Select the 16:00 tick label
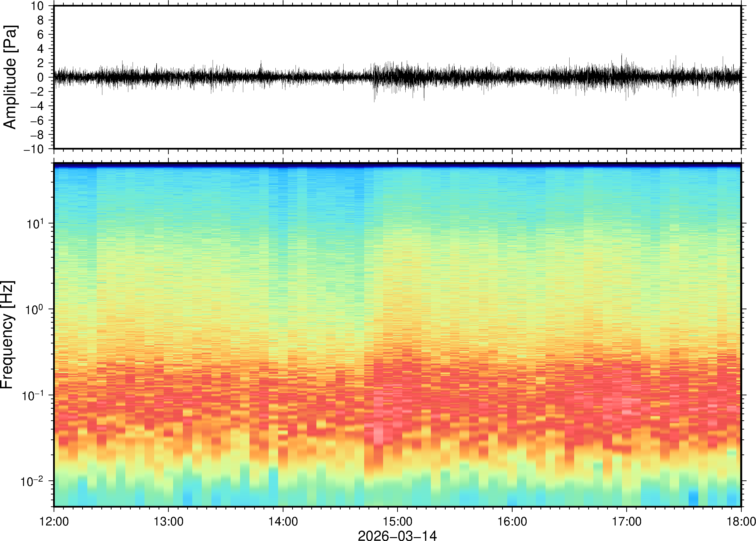The height and width of the screenshot is (541, 756). coord(512,521)
